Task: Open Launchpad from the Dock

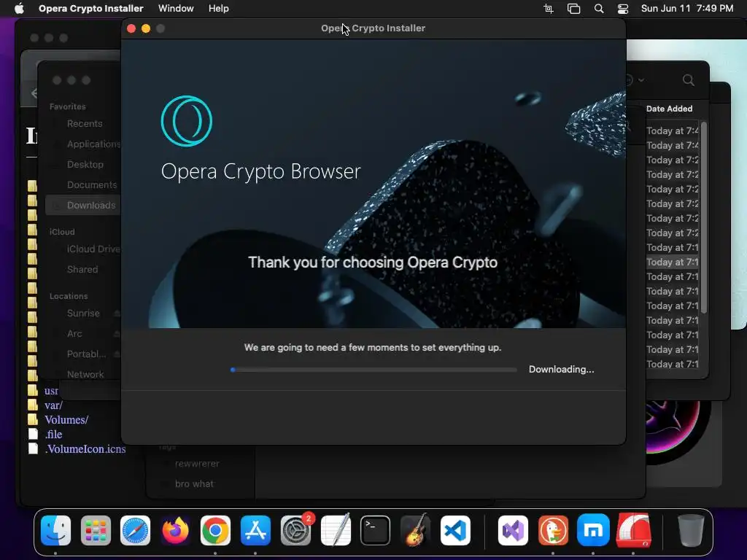Action: (x=96, y=531)
